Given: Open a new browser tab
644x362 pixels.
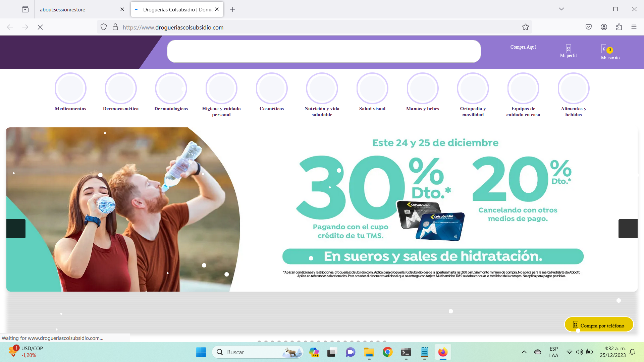Looking at the screenshot, I should [232, 9].
